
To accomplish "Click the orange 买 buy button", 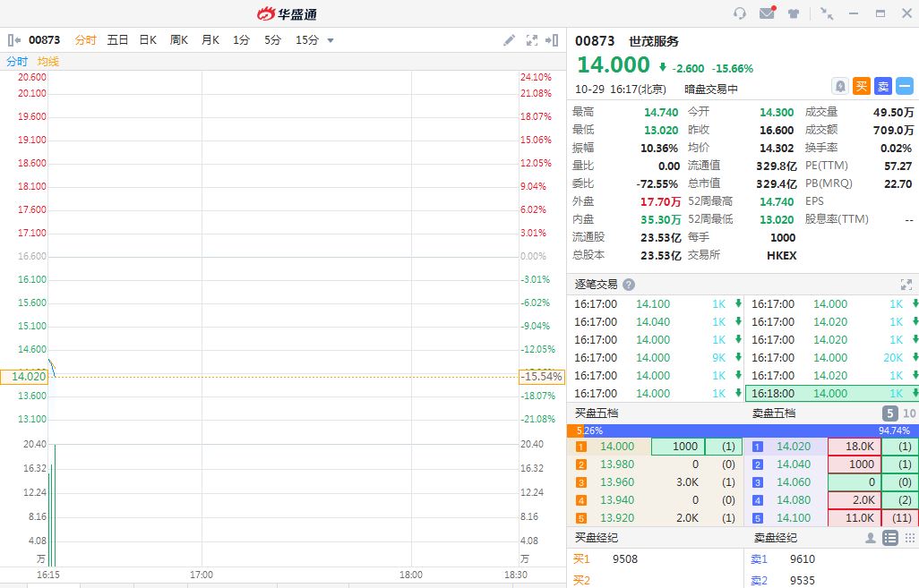I will tap(862, 86).
